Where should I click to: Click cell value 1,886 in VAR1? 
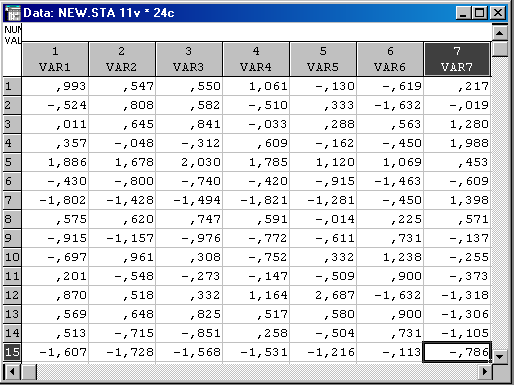(55, 162)
